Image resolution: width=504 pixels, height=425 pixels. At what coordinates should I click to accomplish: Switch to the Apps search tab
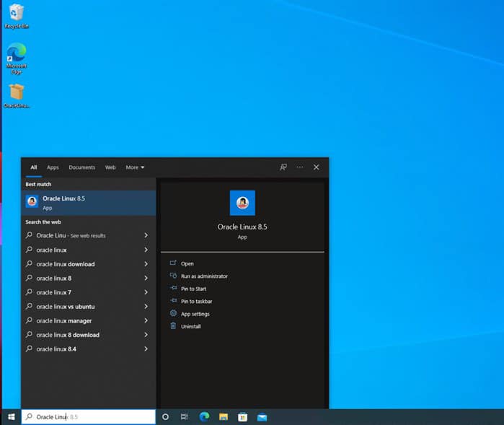(x=53, y=167)
